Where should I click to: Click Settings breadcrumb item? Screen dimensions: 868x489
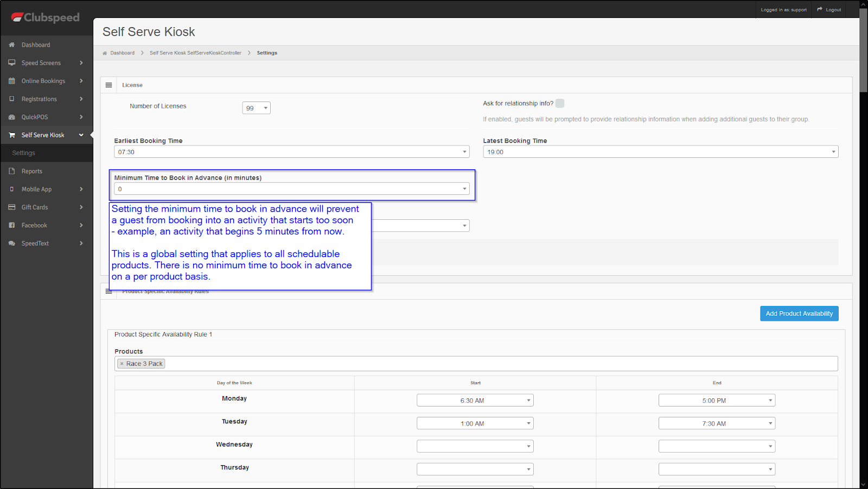[x=267, y=53]
